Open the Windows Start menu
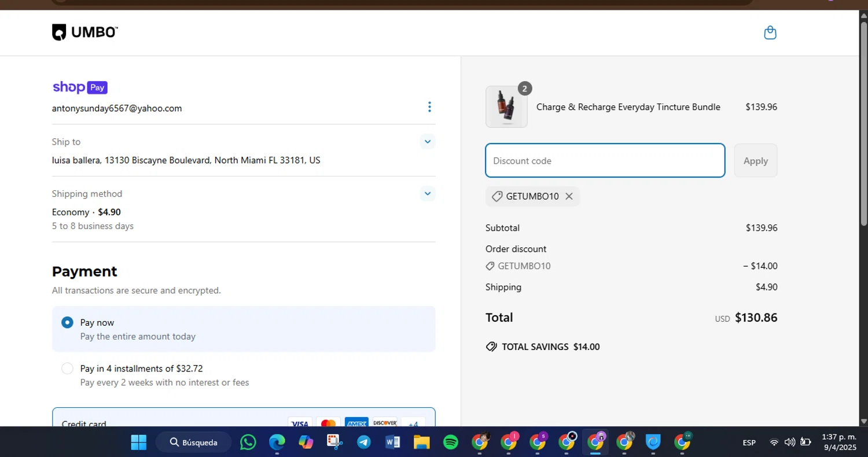This screenshot has width=868, height=457. (139, 443)
